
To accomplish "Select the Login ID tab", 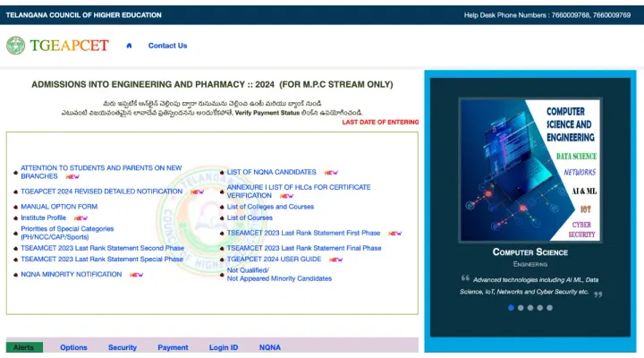I will pyautogui.click(x=224, y=347).
